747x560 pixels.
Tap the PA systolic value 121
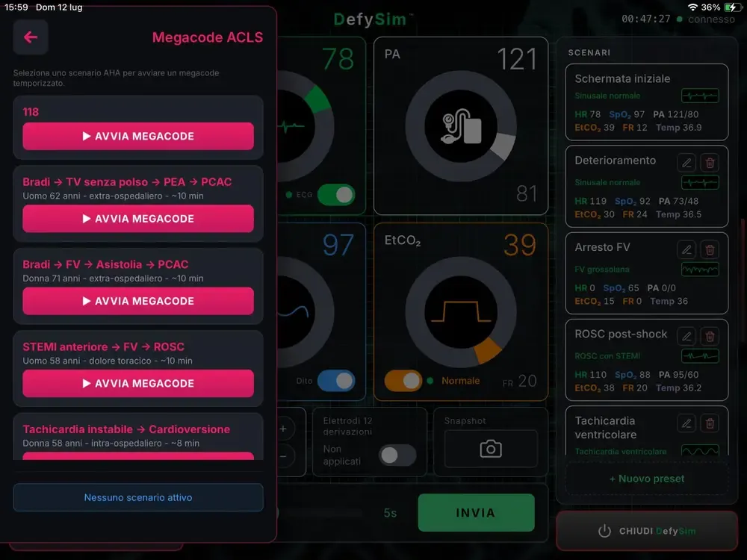[517, 60]
